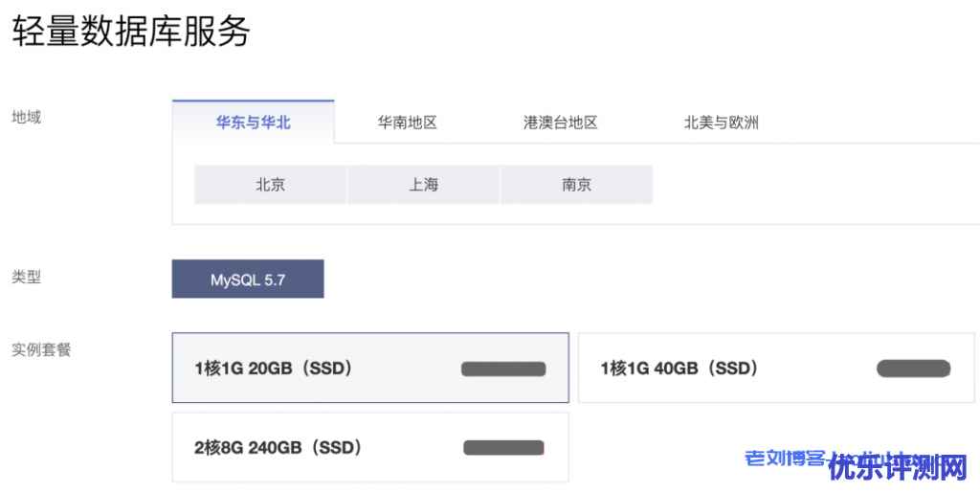Click the 地域 field label

(x=26, y=118)
